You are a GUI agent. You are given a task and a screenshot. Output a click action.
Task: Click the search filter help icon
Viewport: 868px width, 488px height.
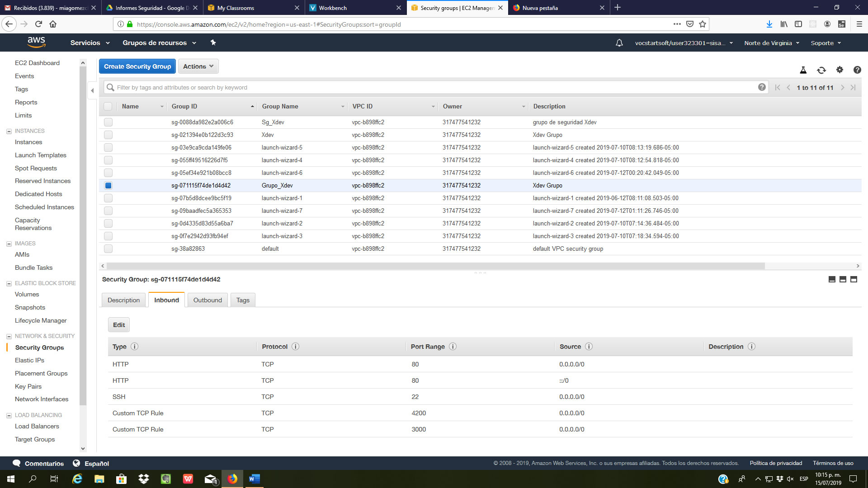(762, 87)
